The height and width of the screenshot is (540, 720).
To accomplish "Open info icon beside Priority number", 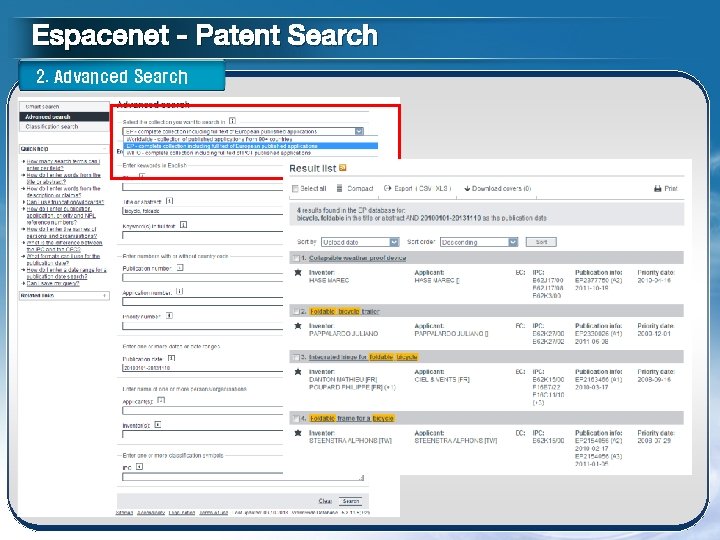I will click(169, 315).
